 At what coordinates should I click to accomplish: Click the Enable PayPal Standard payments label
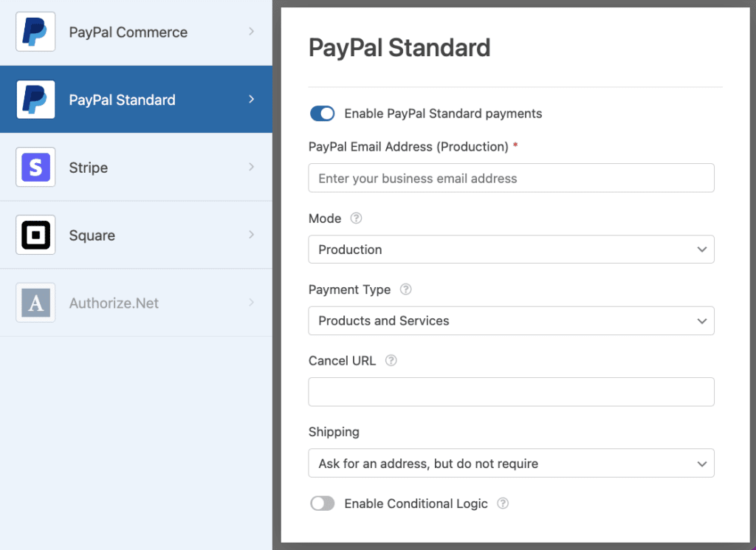pyautogui.click(x=443, y=114)
